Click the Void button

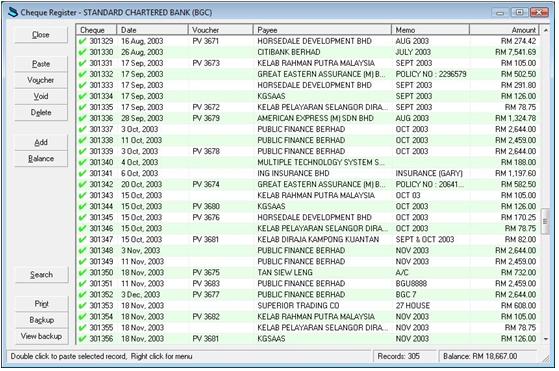[x=41, y=96]
